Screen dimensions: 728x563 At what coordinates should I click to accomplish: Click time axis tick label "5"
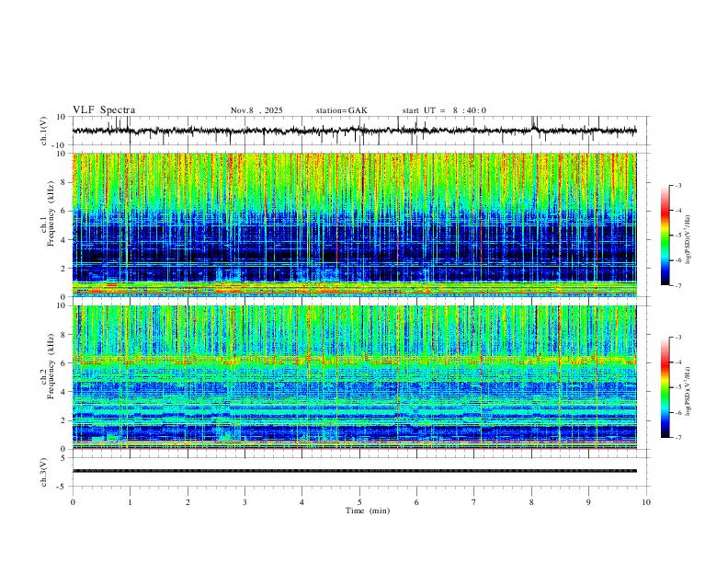pos(359,502)
